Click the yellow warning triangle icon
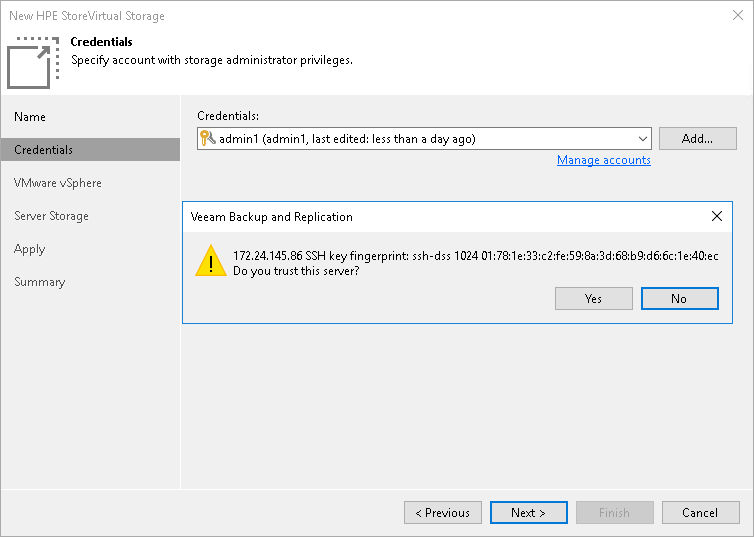This screenshot has height=537, width=754. pyautogui.click(x=210, y=261)
